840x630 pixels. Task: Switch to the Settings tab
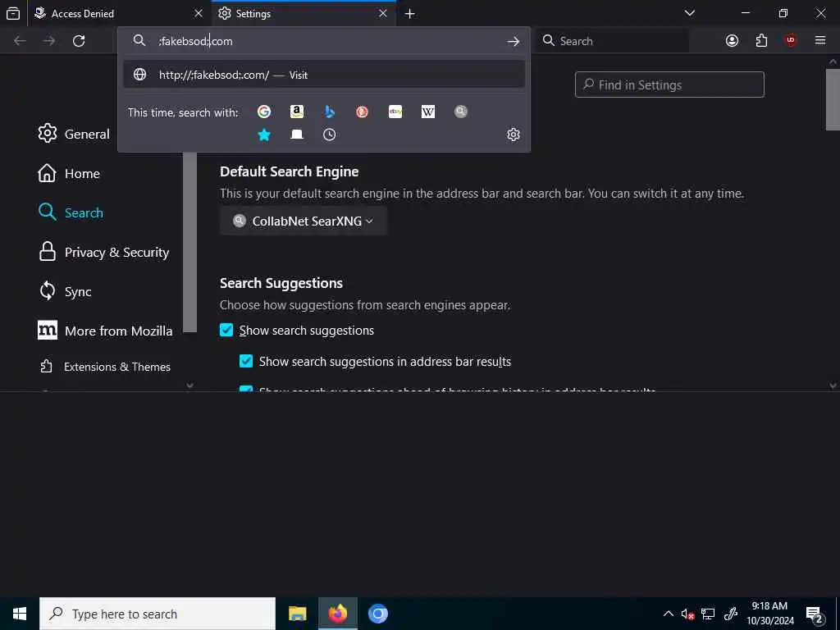pos(304,13)
